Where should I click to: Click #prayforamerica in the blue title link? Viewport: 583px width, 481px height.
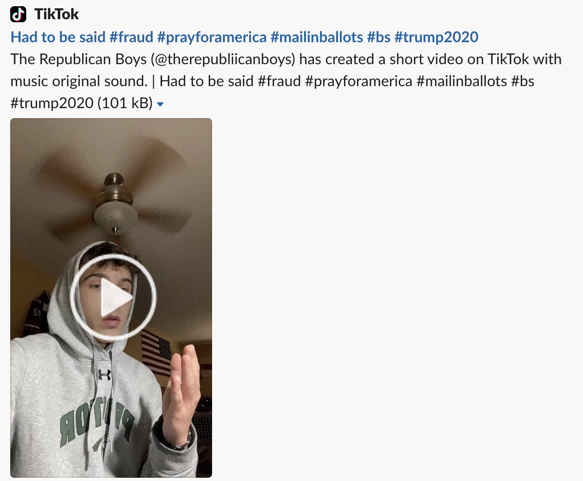tap(212, 37)
